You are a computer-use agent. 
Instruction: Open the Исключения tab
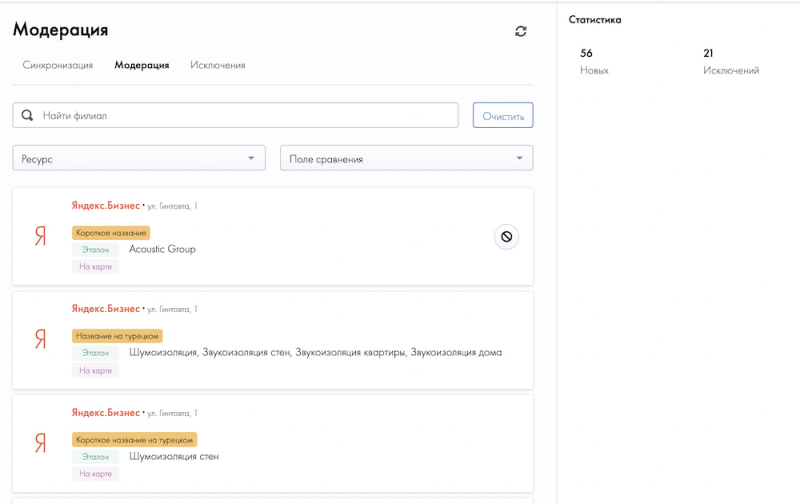pyautogui.click(x=218, y=65)
